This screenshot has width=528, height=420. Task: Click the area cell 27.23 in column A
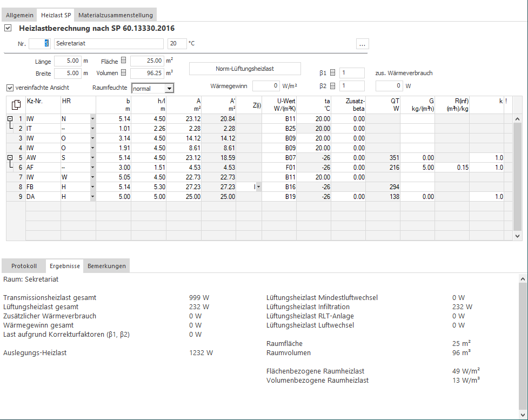184,187
